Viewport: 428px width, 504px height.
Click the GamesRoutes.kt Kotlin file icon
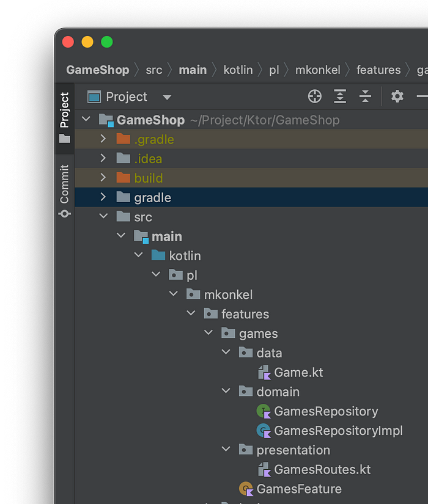click(x=264, y=469)
